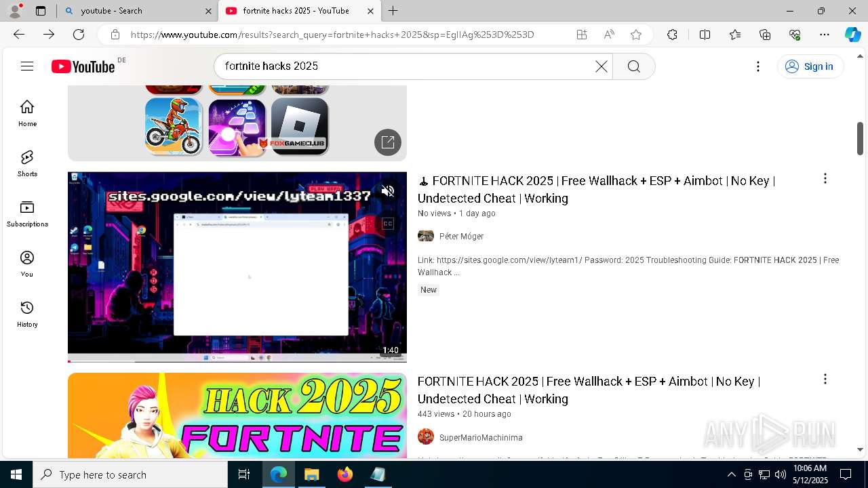The width and height of the screenshot is (868, 488).
Task: Open Edge Favorites list
Action: tap(735, 35)
